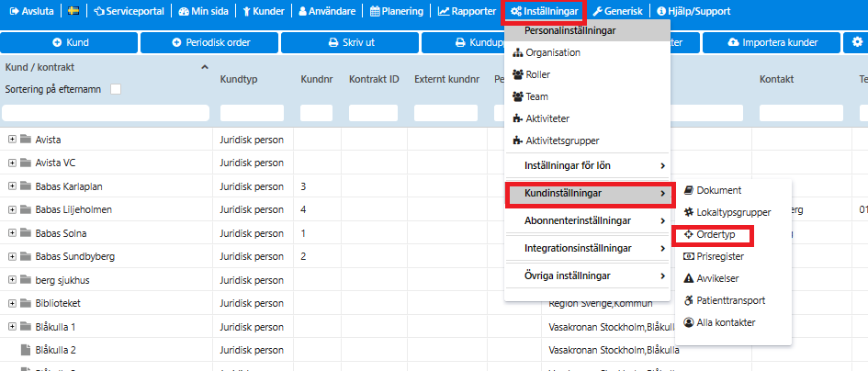The width and height of the screenshot is (868, 371).
Task: Select Dokument in submenu
Action: 713,190
